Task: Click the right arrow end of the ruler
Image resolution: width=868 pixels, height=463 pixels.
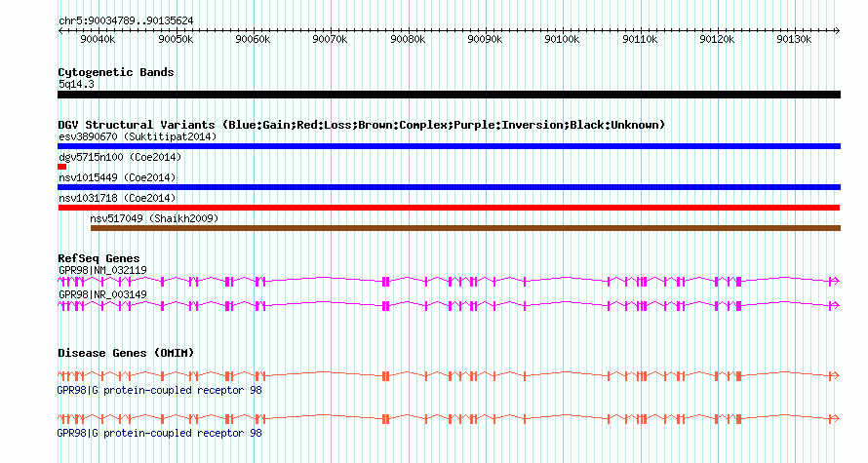Action: point(838,31)
